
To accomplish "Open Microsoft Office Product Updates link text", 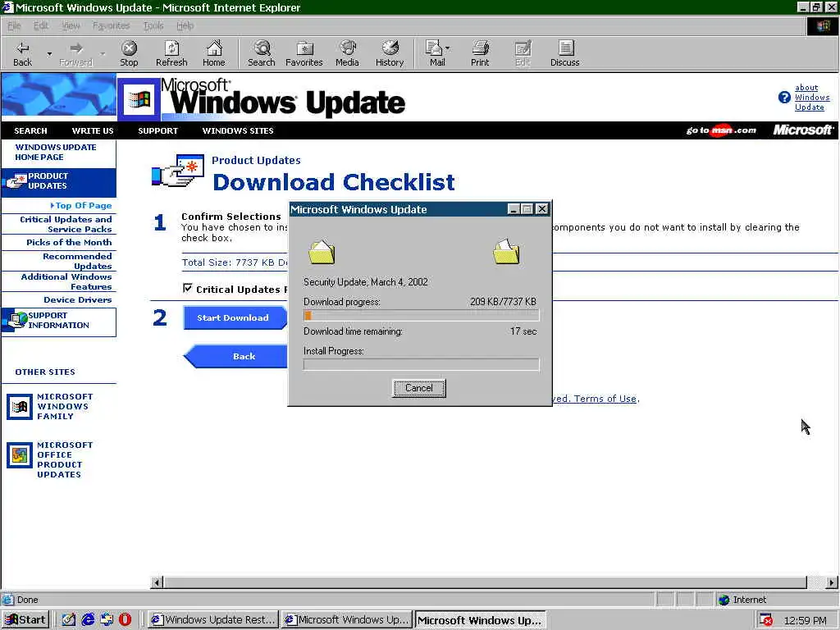I will click(64, 459).
